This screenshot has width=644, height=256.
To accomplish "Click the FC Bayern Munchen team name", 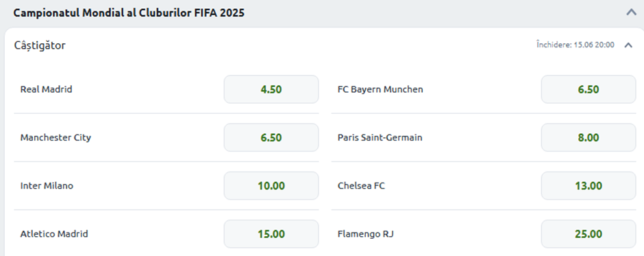I will pyautogui.click(x=380, y=89).
